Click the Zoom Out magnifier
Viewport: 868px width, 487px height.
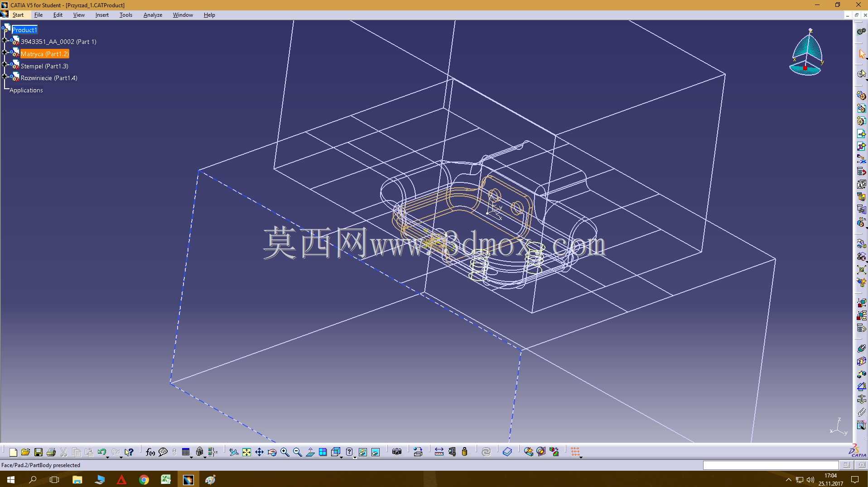pyautogui.click(x=297, y=452)
